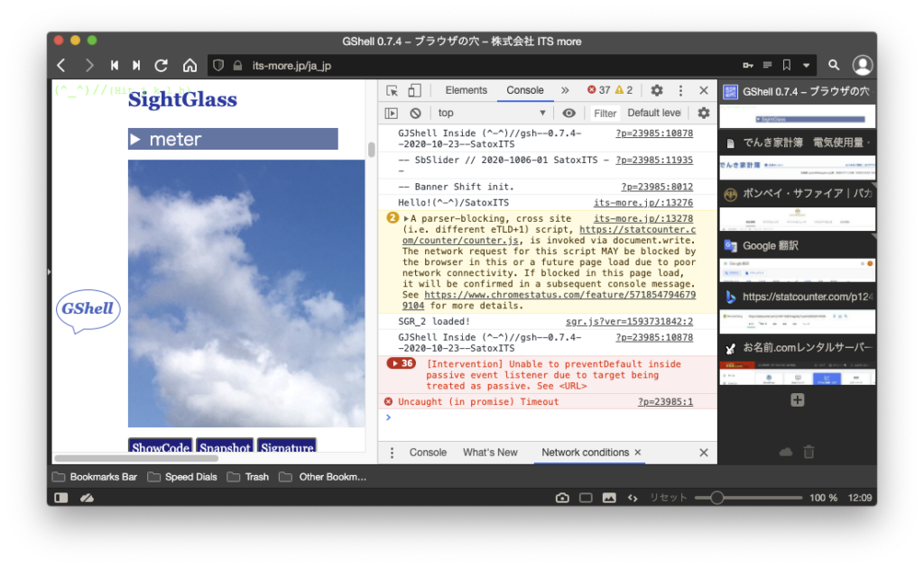Activate the DevTools inspect element picker
This screenshot has height=568, width=924.
393,90
